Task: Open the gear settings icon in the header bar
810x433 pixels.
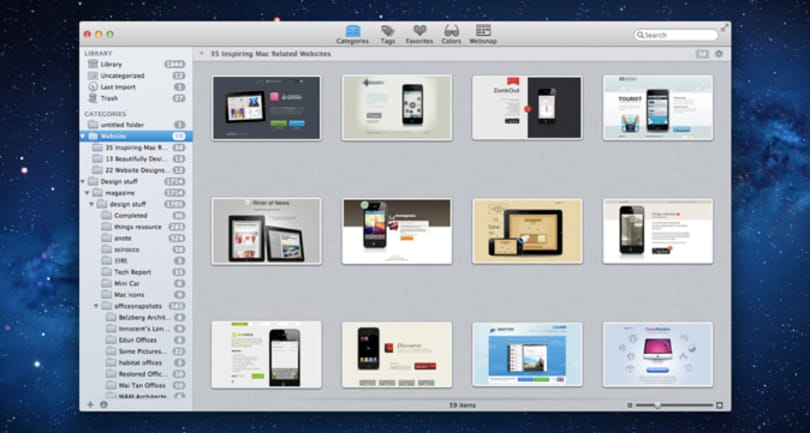Action: (x=719, y=54)
